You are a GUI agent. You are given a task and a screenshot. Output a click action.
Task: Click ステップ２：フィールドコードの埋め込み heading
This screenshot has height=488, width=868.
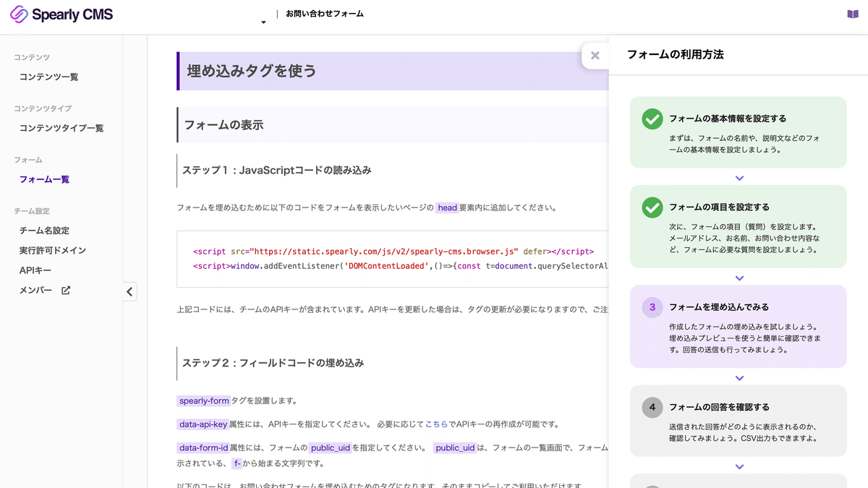click(x=273, y=363)
